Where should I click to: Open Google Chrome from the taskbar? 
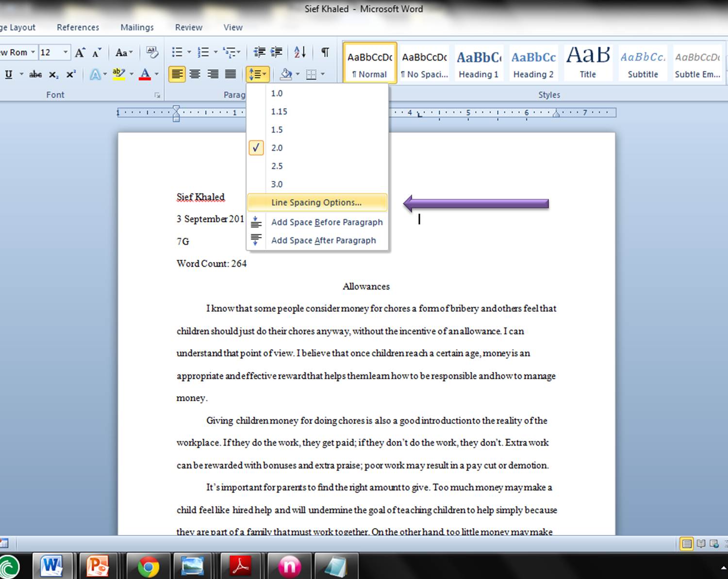[x=148, y=566]
